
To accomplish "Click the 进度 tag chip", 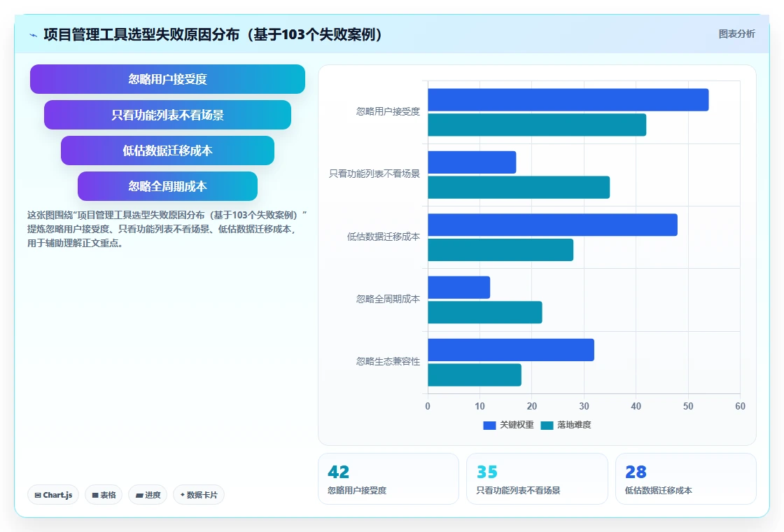I will (148, 495).
